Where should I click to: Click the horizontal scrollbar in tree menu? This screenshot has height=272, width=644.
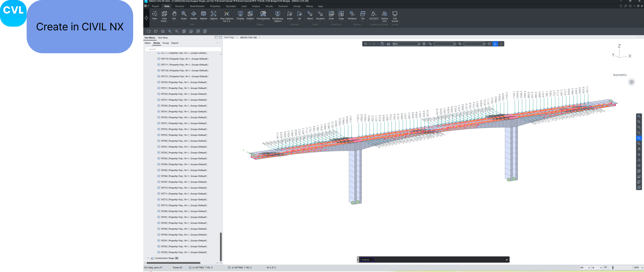click(173, 263)
